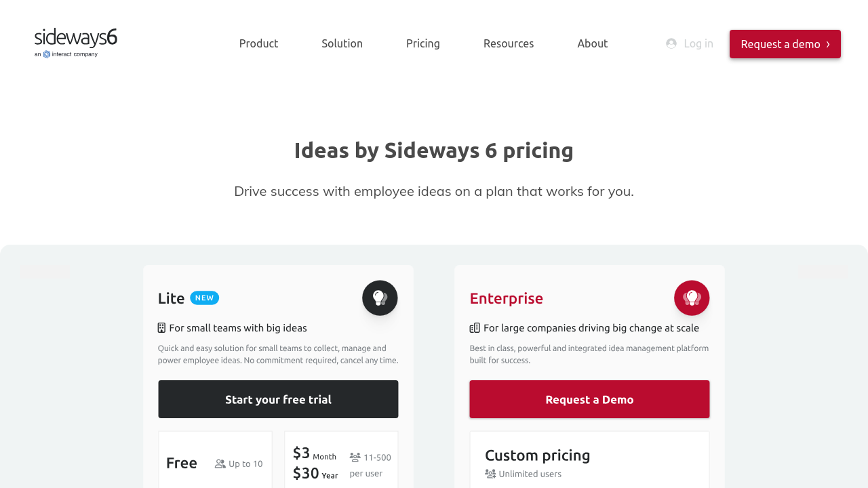868x488 pixels.
Task: Go to the Pricing page
Action: click(423, 43)
